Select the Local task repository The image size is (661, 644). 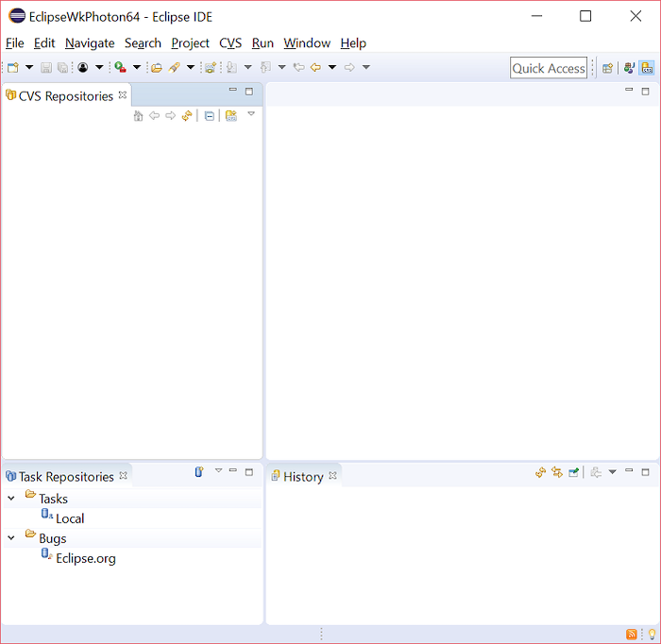(70, 518)
